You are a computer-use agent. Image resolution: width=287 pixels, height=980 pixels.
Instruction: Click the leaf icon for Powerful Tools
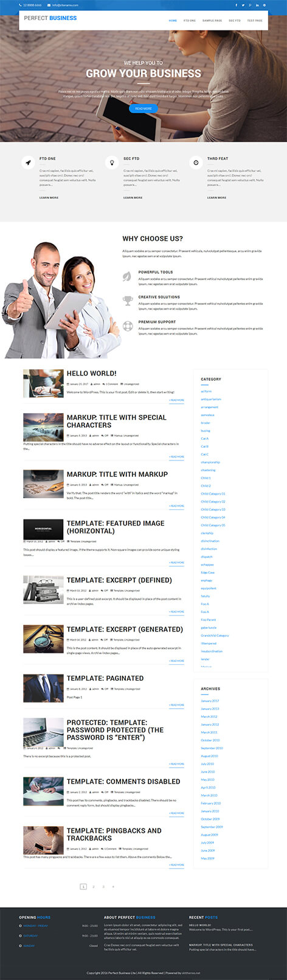click(x=128, y=276)
